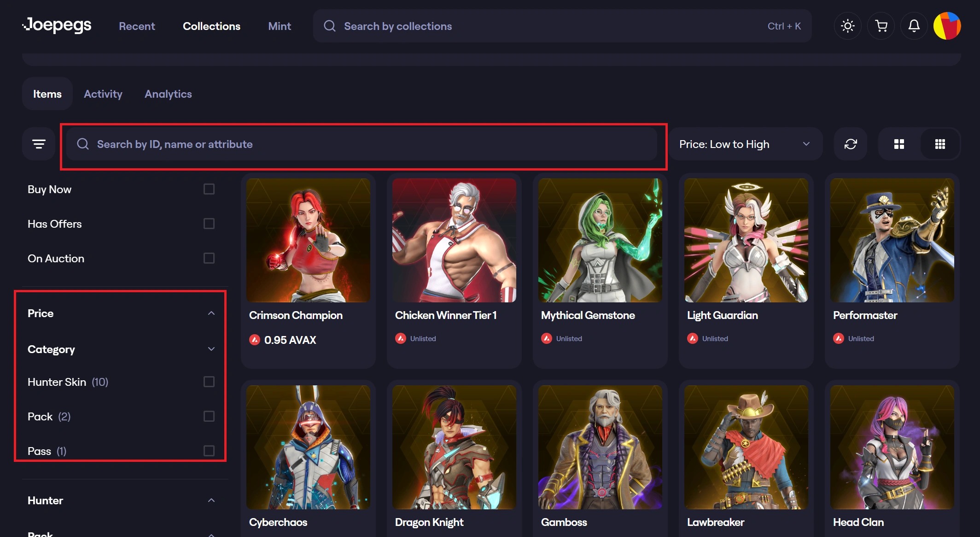980x537 pixels.
Task: Switch to the Activity tab
Action: (x=103, y=94)
